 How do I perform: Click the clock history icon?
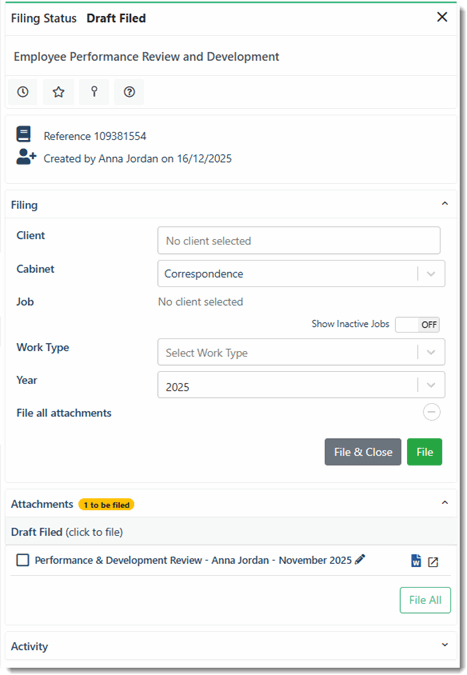click(x=23, y=92)
